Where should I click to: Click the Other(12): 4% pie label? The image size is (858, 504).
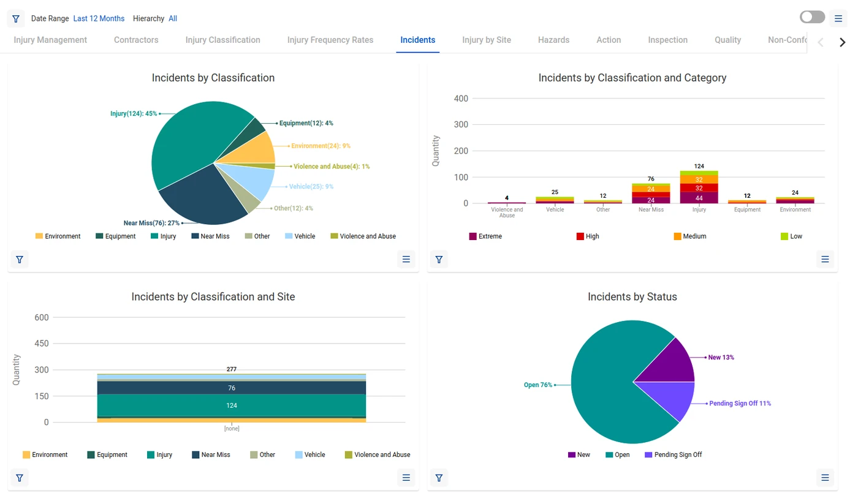[x=294, y=208]
